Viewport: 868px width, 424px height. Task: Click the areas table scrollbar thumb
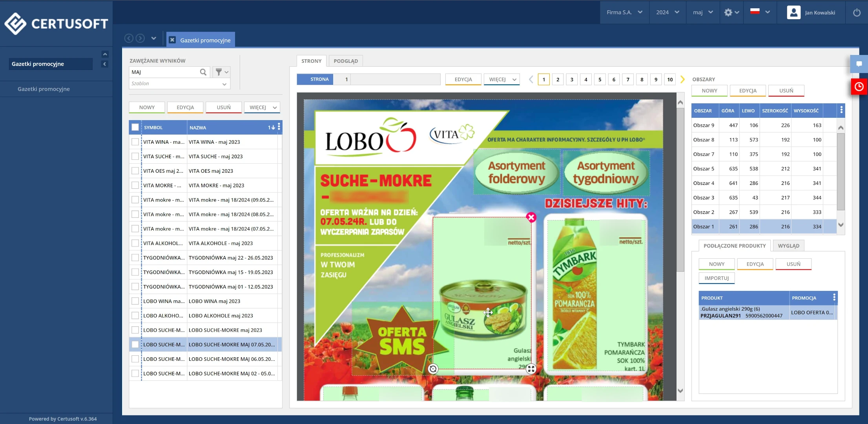pos(841,172)
